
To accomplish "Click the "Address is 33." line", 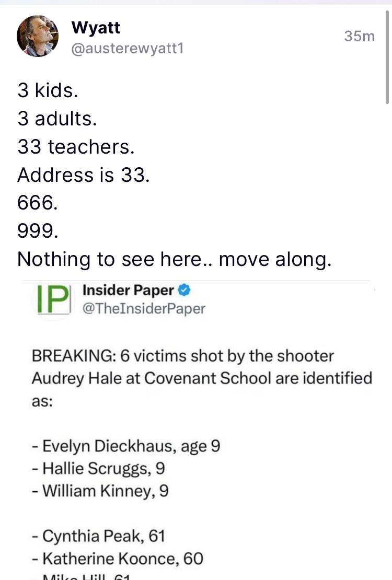I will (x=84, y=175).
